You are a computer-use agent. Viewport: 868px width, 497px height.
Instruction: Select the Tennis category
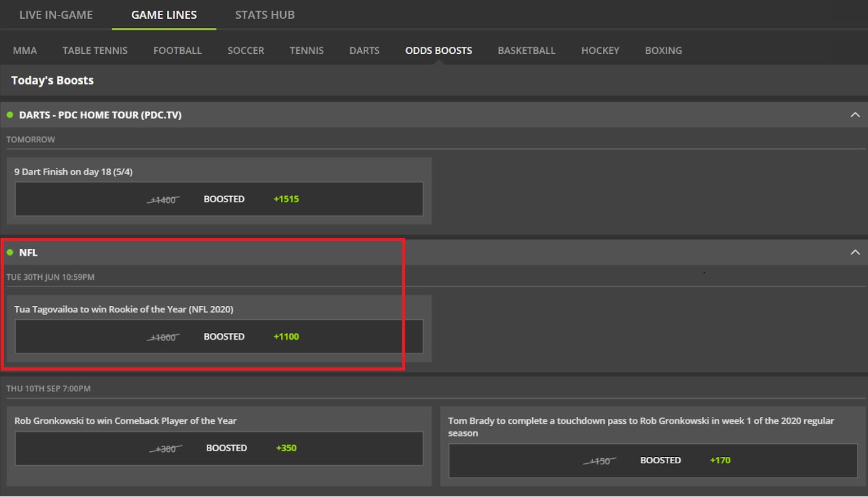point(306,50)
